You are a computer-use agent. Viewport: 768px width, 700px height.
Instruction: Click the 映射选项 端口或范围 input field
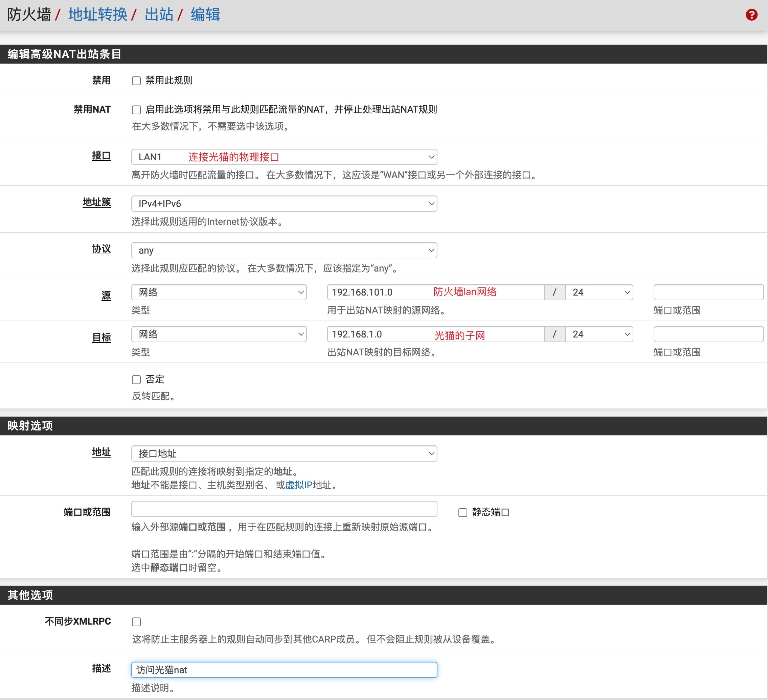284,509
